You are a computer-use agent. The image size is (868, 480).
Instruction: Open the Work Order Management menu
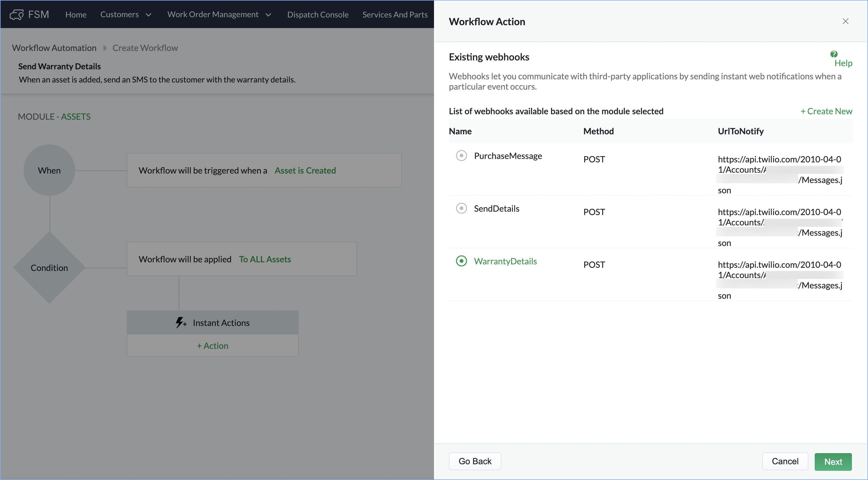click(213, 15)
